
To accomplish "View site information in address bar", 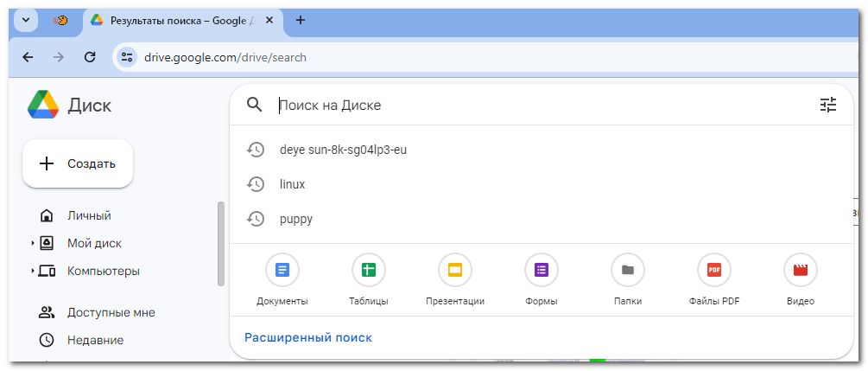I will (127, 57).
